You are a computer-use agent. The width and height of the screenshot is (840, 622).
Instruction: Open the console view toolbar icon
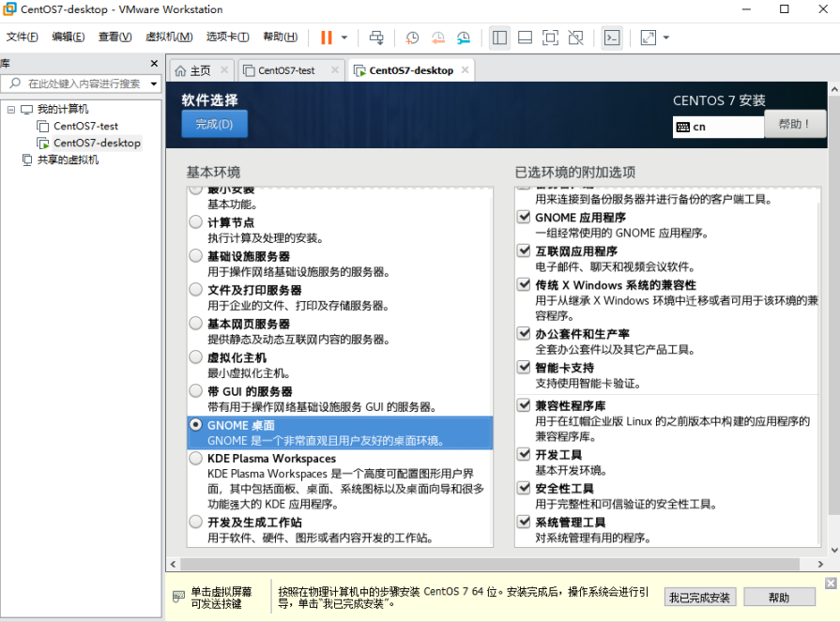[x=612, y=38]
